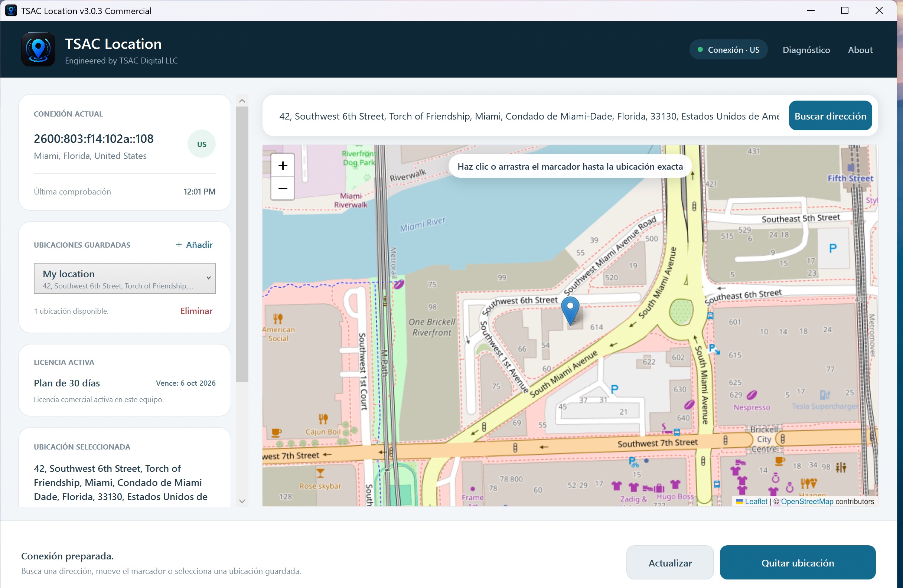Click the Fifth Street station icon
The image size is (903, 588).
pyautogui.click(x=851, y=167)
